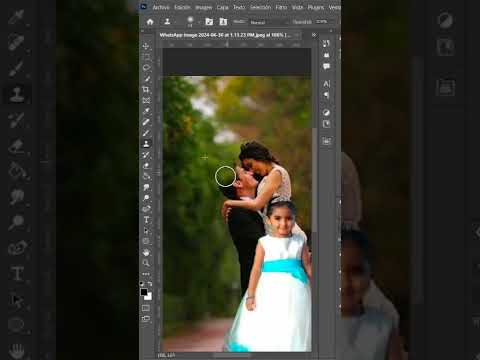Select the Rectangular Marquee tool

point(146,57)
